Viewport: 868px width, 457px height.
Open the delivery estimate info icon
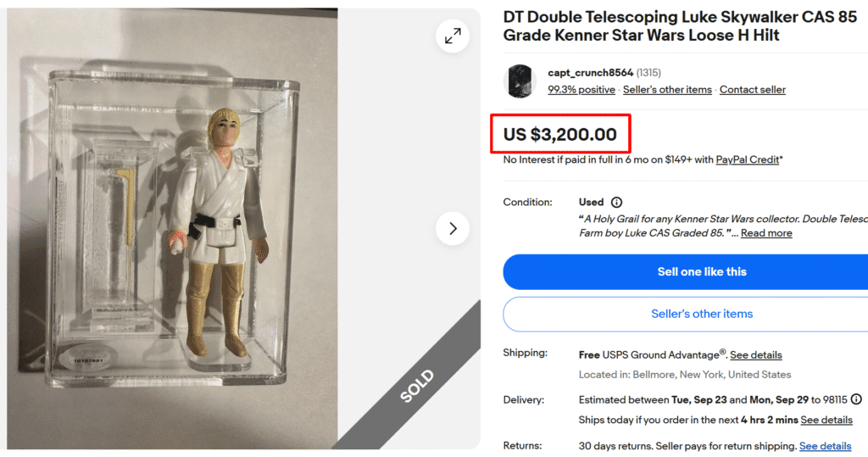click(x=856, y=399)
